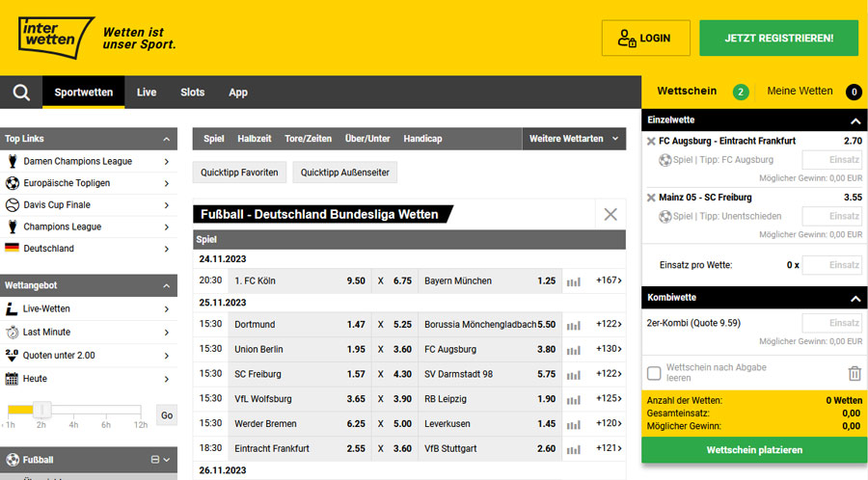Click the Live-Wetten icon
868x480 pixels.
pyautogui.click(x=12, y=308)
